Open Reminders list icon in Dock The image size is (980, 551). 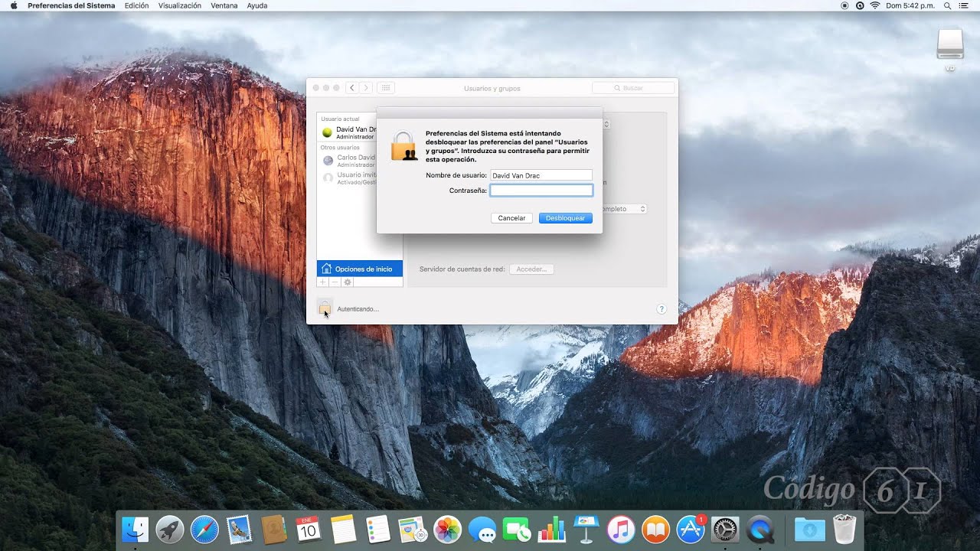coord(378,529)
